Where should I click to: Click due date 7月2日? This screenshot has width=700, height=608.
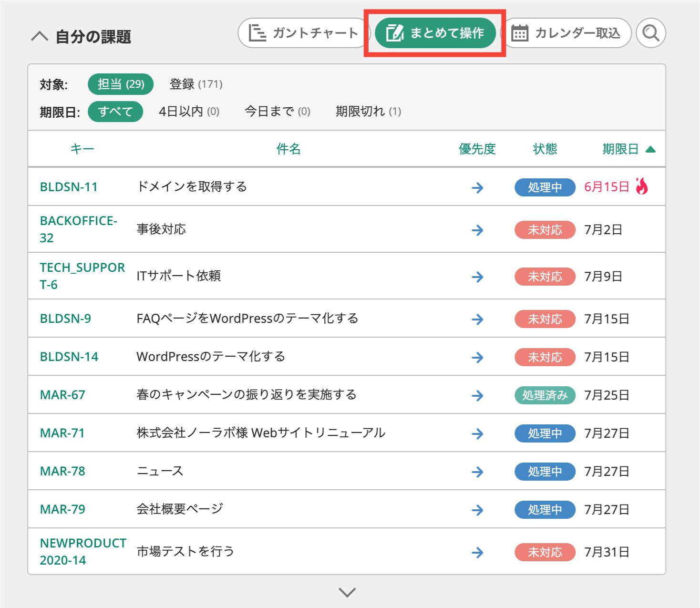tap(603, 230)
